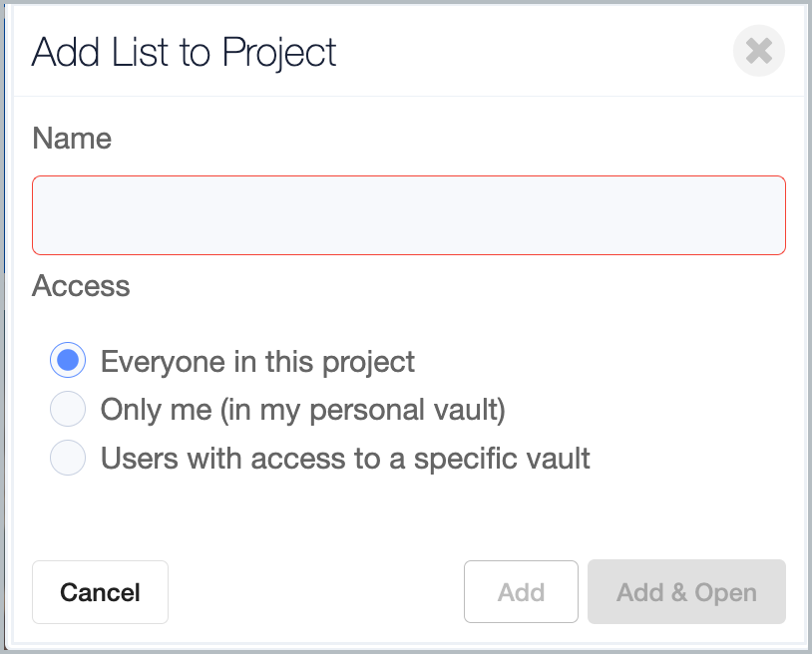This screenshot has height=654, width=812.
Task: Cancel adding the list
Action: [x=100, y=592]
